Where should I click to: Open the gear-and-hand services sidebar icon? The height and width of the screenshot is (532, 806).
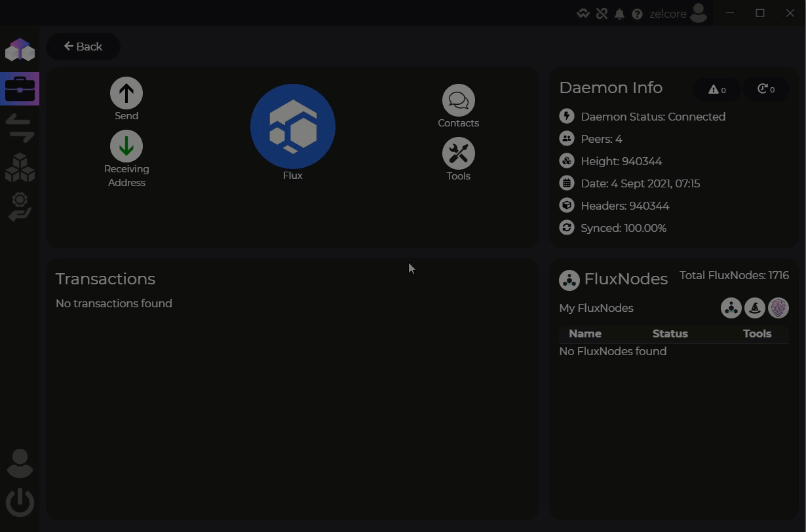pyautogui.click(x=20, y=207)
